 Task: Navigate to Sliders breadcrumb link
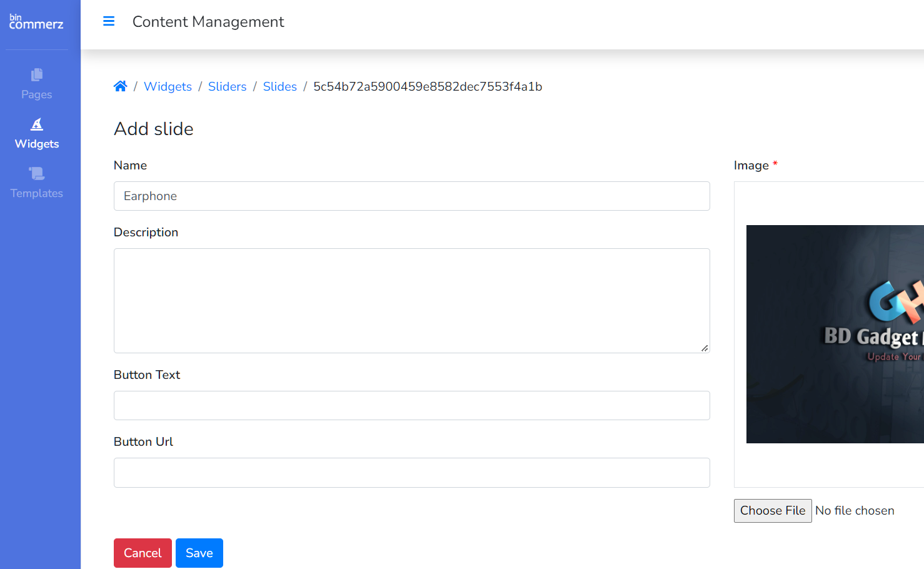coord(227,86)
